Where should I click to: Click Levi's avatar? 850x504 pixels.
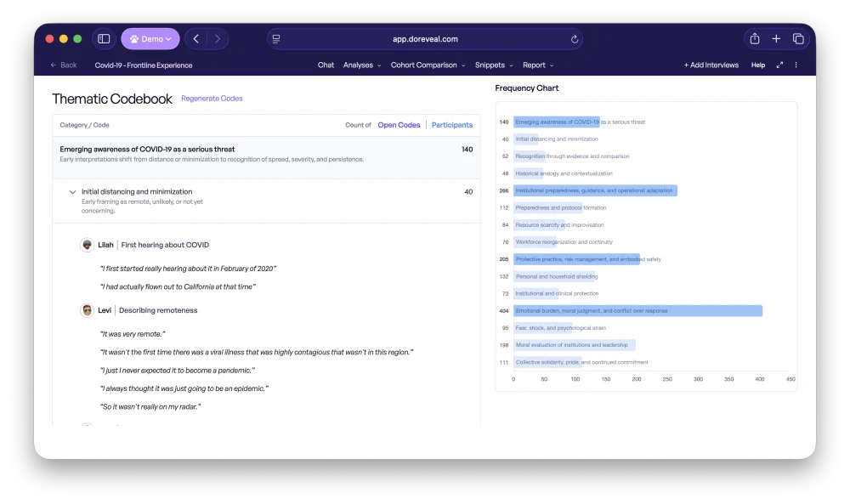tap(87, 310)
